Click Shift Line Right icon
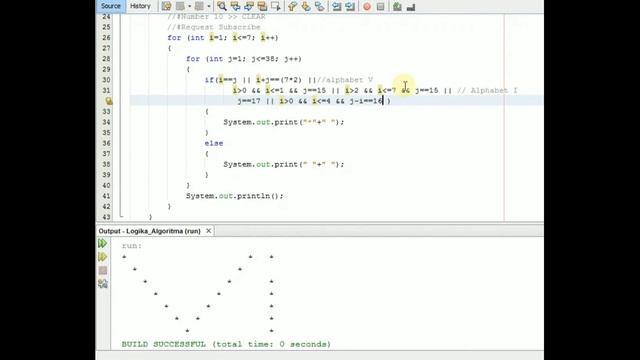640x360 pixels. point(350,6)
